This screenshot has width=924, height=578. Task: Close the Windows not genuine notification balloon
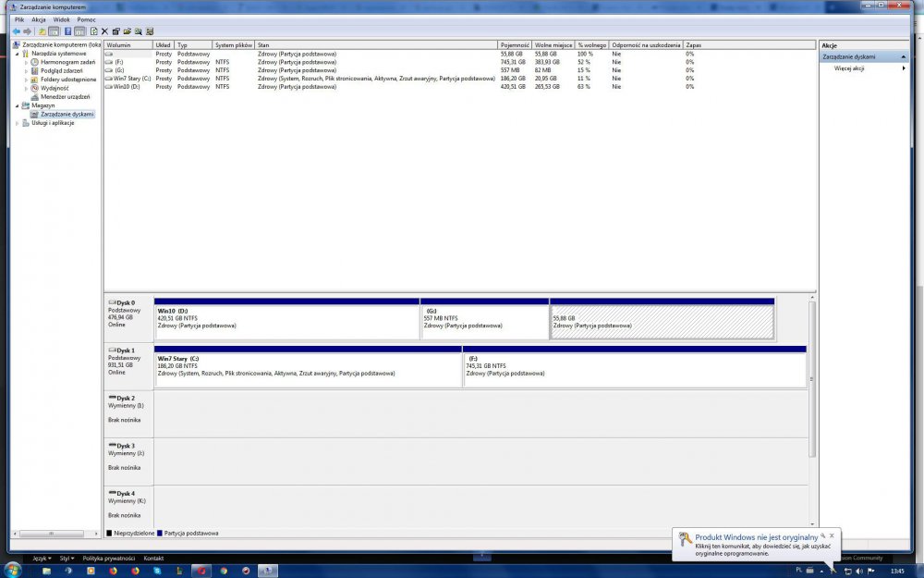(832, 535)
